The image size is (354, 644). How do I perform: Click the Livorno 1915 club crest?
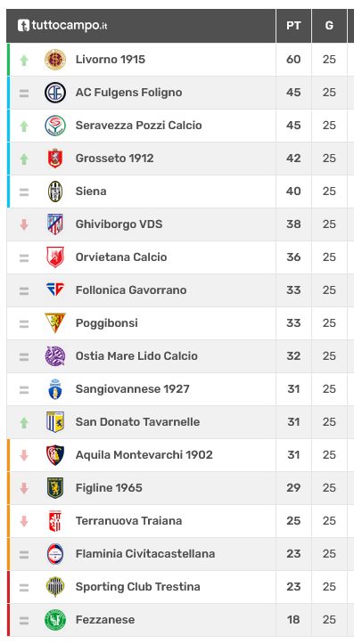pyautogui.click(x=55, y=60)
